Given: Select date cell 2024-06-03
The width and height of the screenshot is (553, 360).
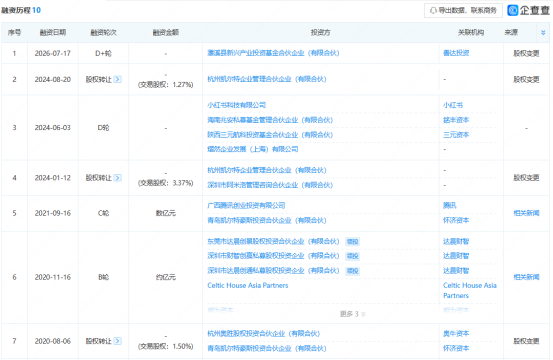Looking at the screenshot, I should 53,128.
